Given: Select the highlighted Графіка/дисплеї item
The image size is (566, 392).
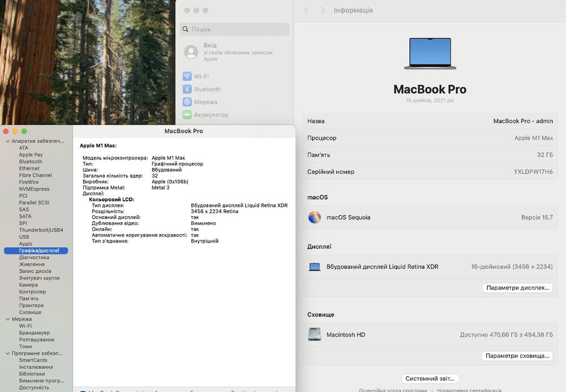Looking at the screenshot, I should [x=36, y=251].
